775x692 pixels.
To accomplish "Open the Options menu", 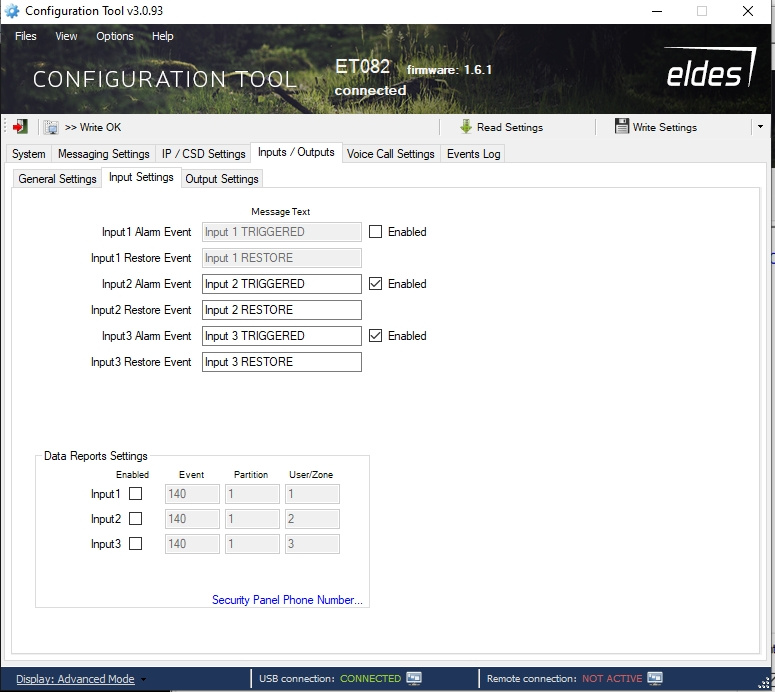I will tap(115, 36).
